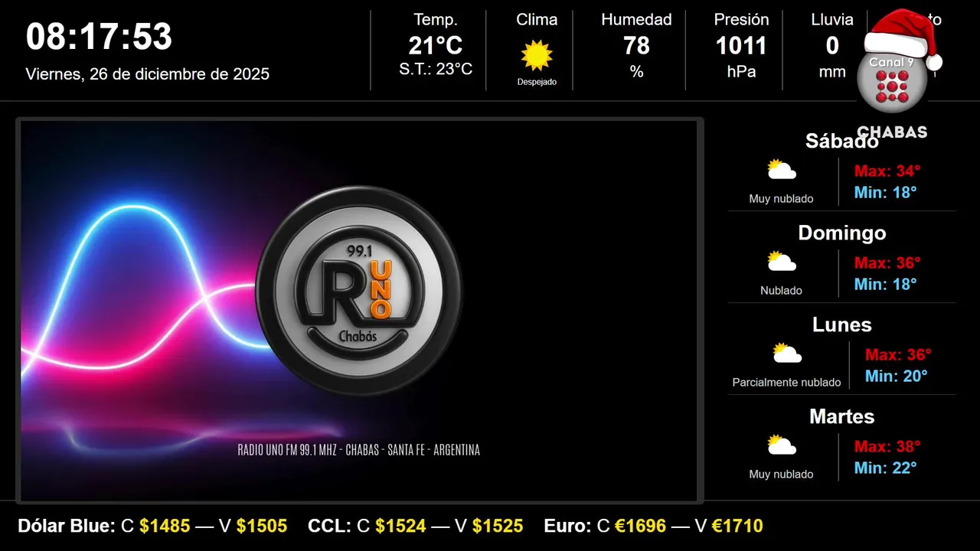The width and height of the screenshot is (980, 551).
Task: Click the Lluvia label
Action: [x=832, y=20]
